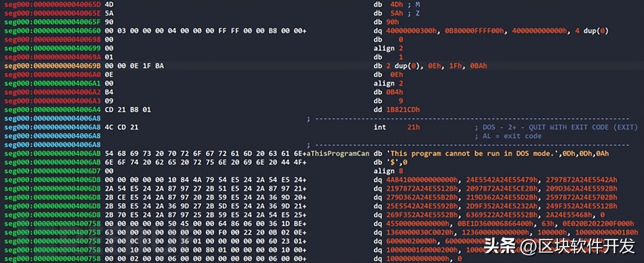The width and height of the screenshot is (644, 263).
Task: Click the 'db 4Dh ; M' instruction
Action: (397, 4)
